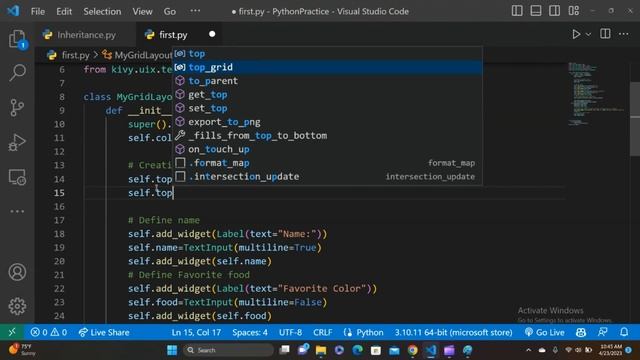This screenshot has height=360, width=640.
Task: Change language mode Python
Action: (369, 332)
